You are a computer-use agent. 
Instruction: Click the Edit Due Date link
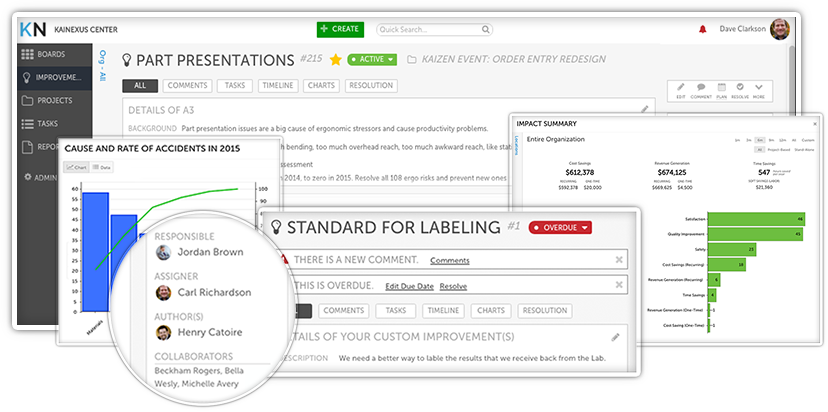coord(409,286)
